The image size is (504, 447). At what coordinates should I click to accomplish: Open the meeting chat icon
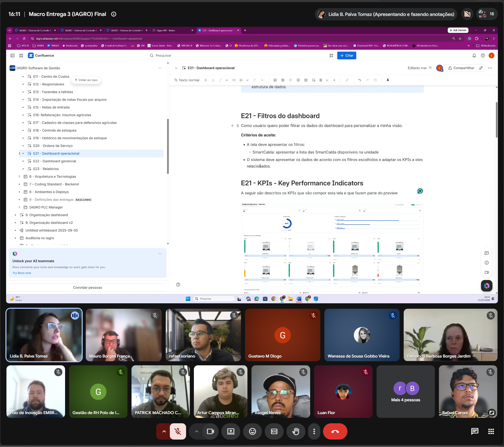point(475,431)
